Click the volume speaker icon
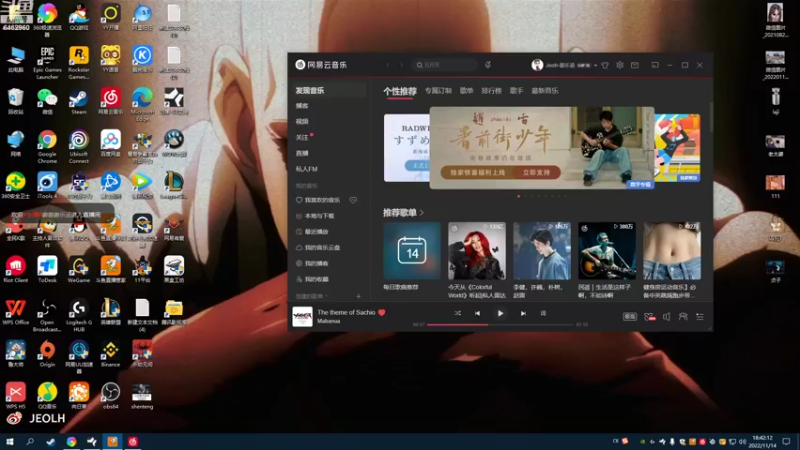 coord(666,317)
